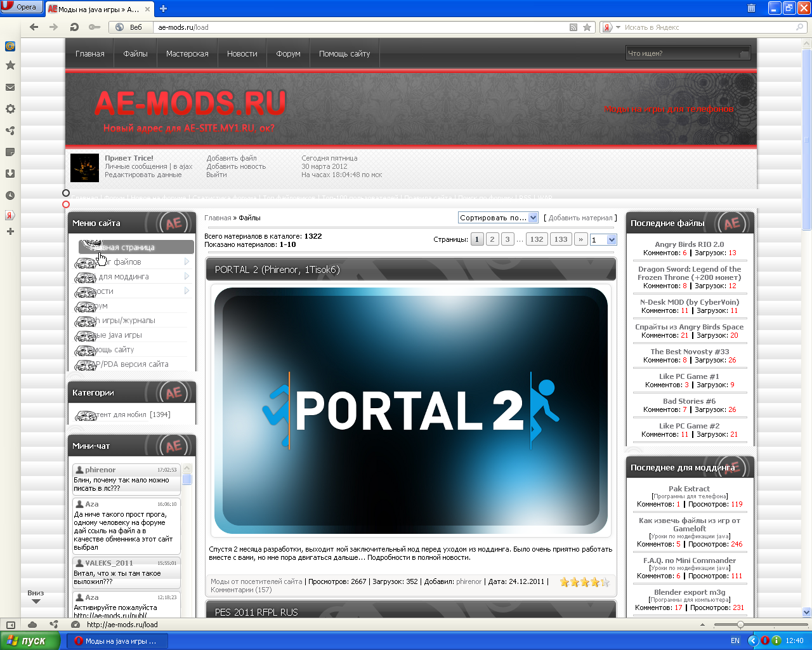812x650 pixels.
Task: Expand the news menu item submenu arrow
Action: click(187, 291)
